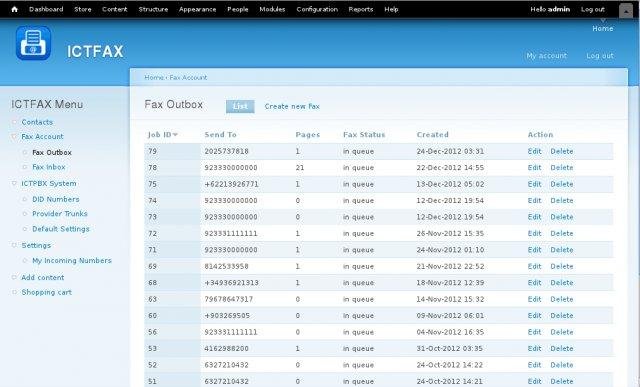Open Contacts in ICTFAX Menu
Screen dimensions: 640x387
click(x=37, y=122)
